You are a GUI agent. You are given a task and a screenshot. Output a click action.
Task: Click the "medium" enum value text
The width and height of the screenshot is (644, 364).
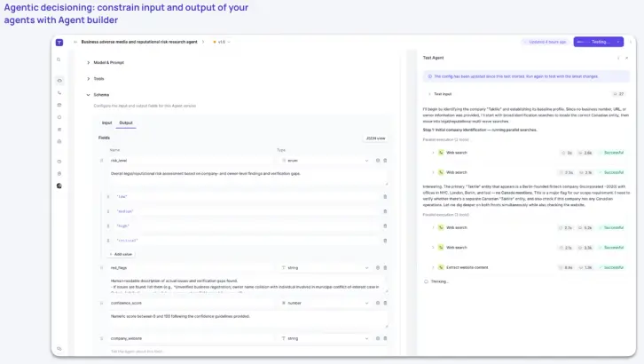tap(125, 211)
